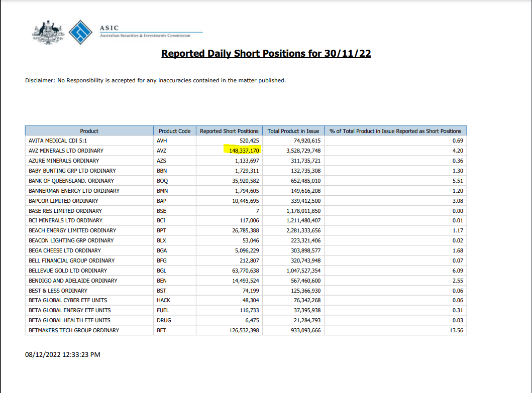Click the 08/12/2022 timestamp at bottom
Image resolution: width=532 pixels, height=393 pixels.
62,355
